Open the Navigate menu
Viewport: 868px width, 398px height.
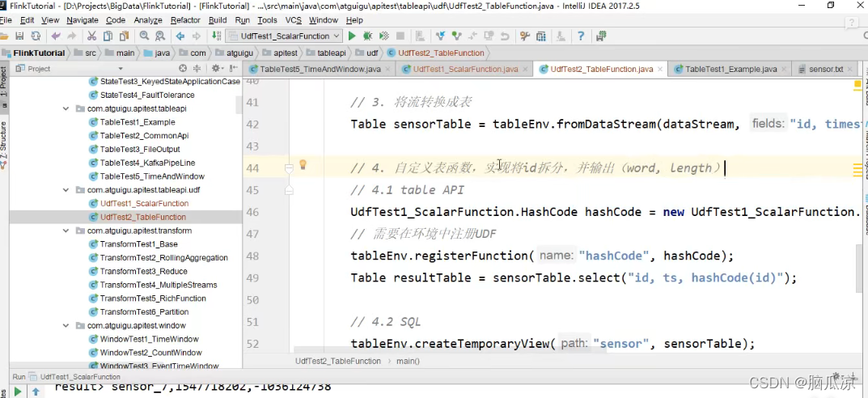(82, 20)
